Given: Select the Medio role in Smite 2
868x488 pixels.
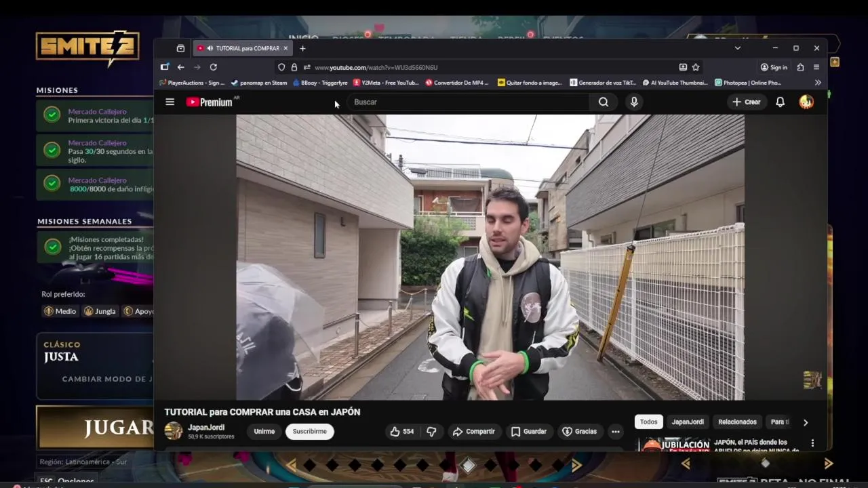Looking at the screenshot, I should pyautogui.click(x=60, y=311).
